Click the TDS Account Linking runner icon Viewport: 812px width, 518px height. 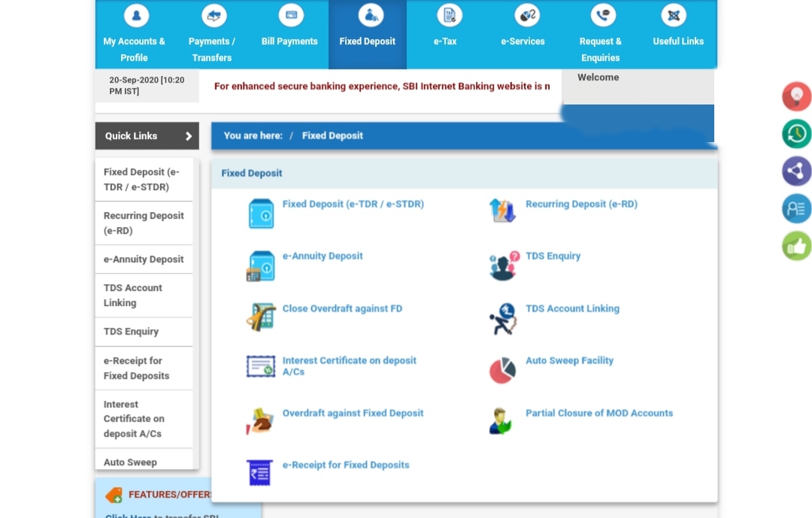tap(503, 319)
